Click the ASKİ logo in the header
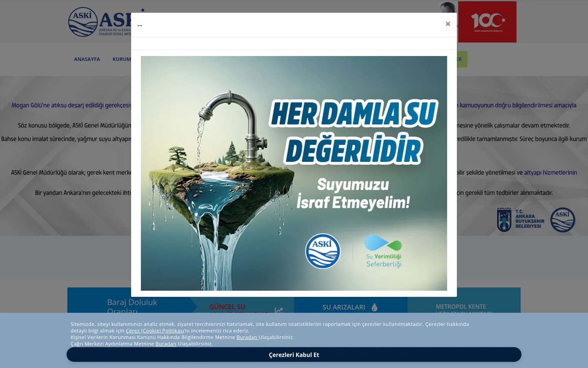This screenshot has width=588, height=368. [100, 22]
